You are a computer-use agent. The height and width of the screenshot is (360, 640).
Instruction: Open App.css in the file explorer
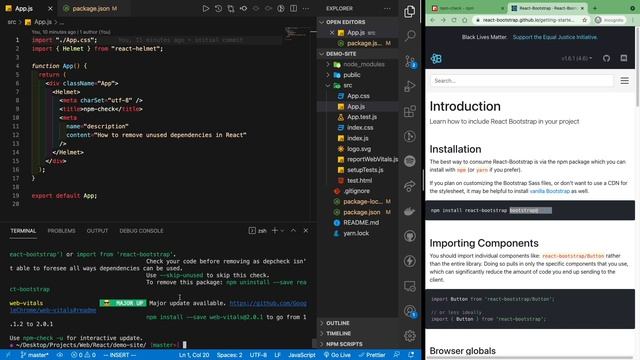click(358, 96)
